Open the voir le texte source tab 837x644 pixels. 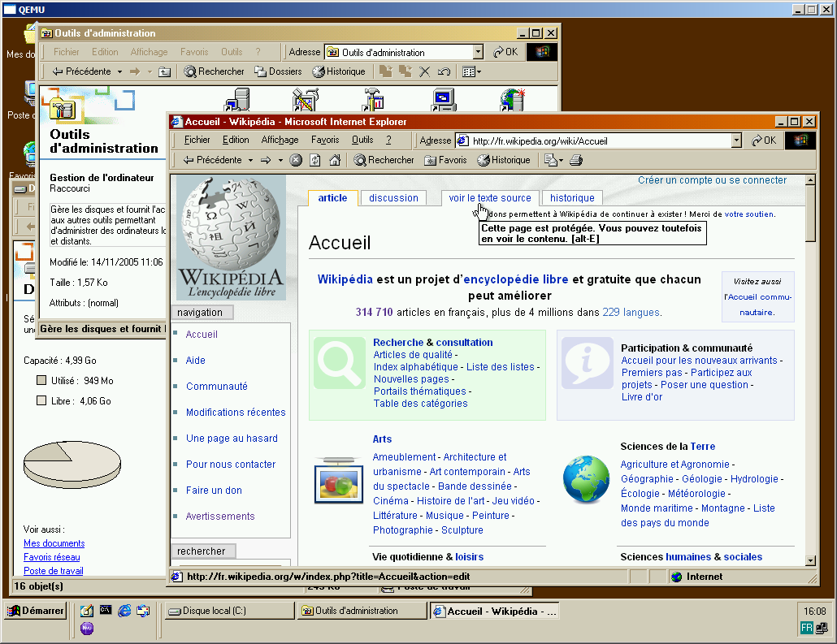pyautogui.click(x=489, y=198)
